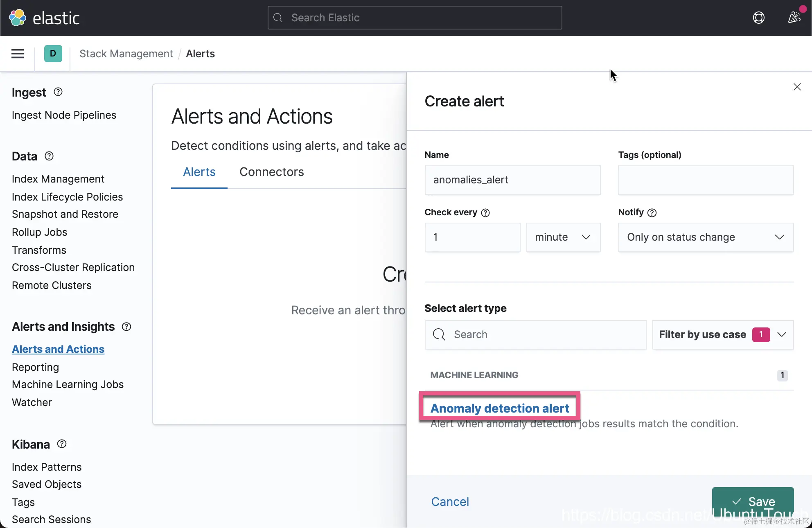Click the green D space avatar
This screenshot has height=528, width=812.
click(x=53, y=54)
